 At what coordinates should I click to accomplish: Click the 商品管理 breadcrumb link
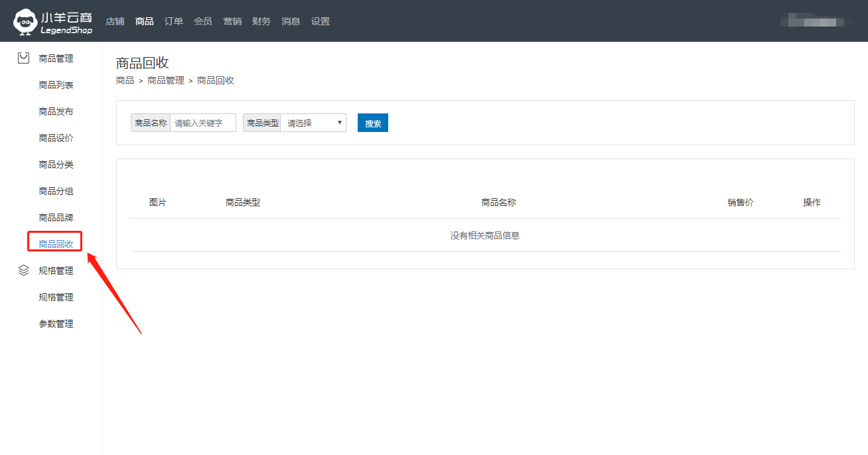pyautogui.click(x=165, y=81)
